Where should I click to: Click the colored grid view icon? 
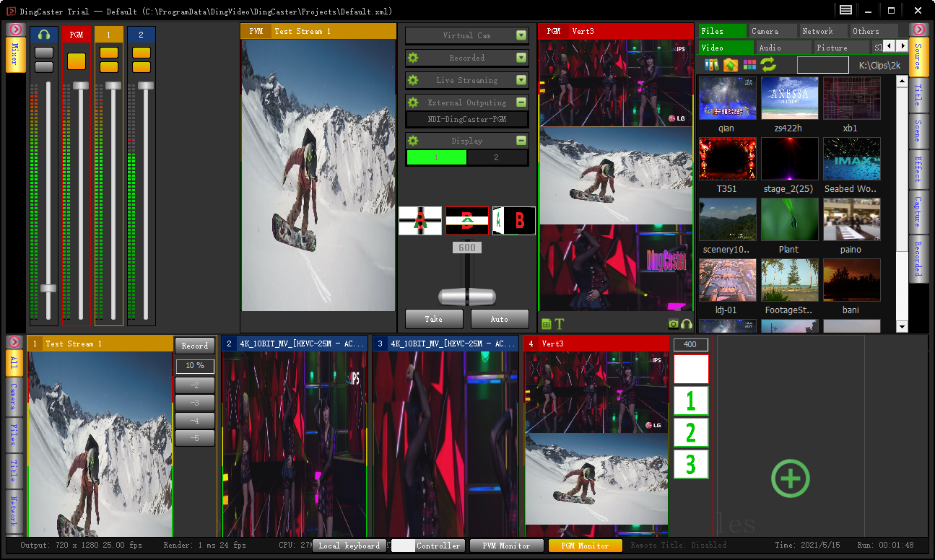pos(750,65)
